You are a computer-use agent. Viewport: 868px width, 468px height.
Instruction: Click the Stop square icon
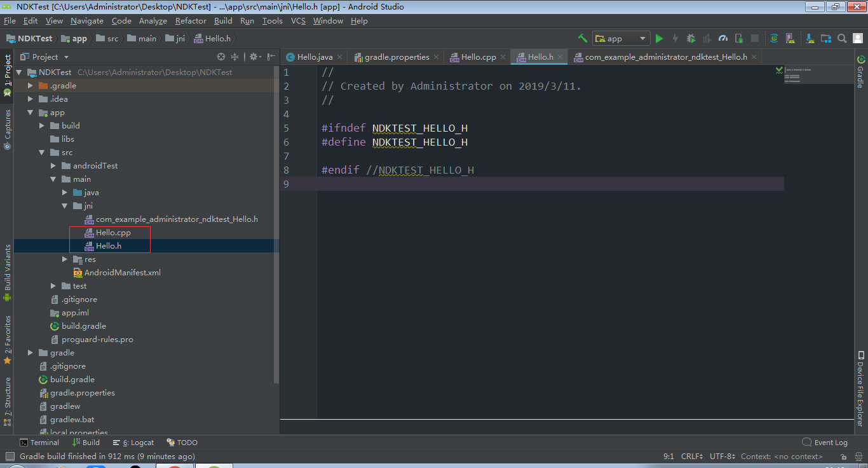point(755,38)
